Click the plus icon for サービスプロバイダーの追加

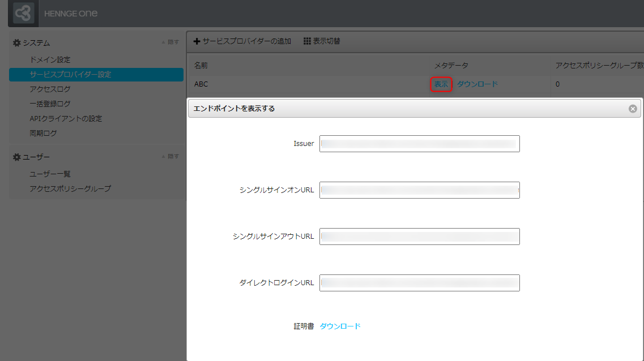point(197,41)
